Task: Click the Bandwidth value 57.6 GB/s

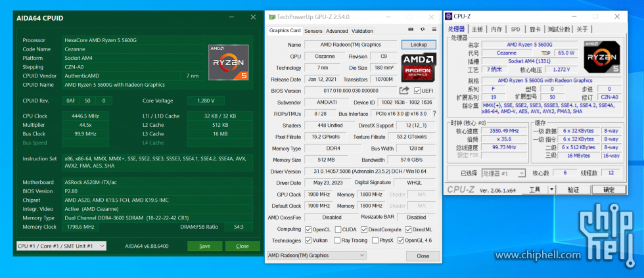Action: pyautogui.click(x=411, y=160)
